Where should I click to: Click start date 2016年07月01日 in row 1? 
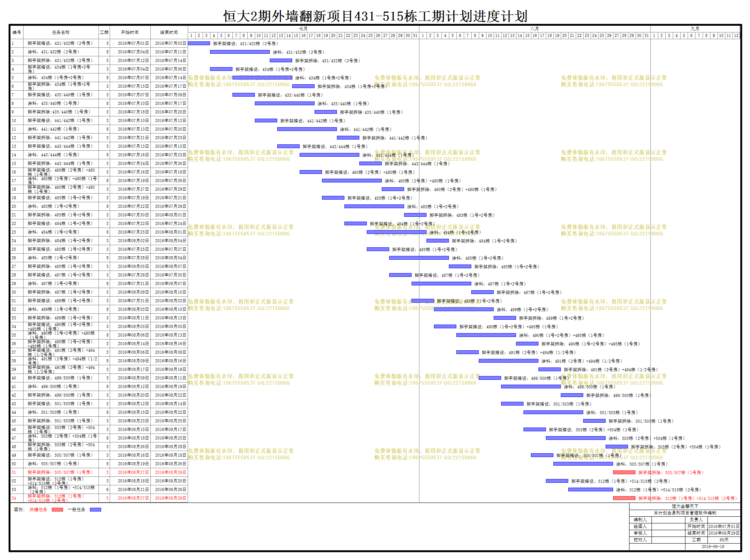point(133,43)
